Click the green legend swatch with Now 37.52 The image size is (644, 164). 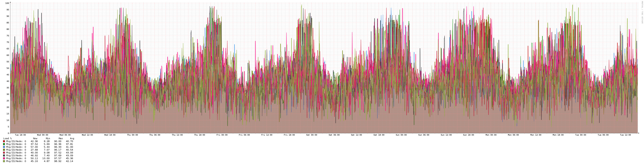pos(4,144)
